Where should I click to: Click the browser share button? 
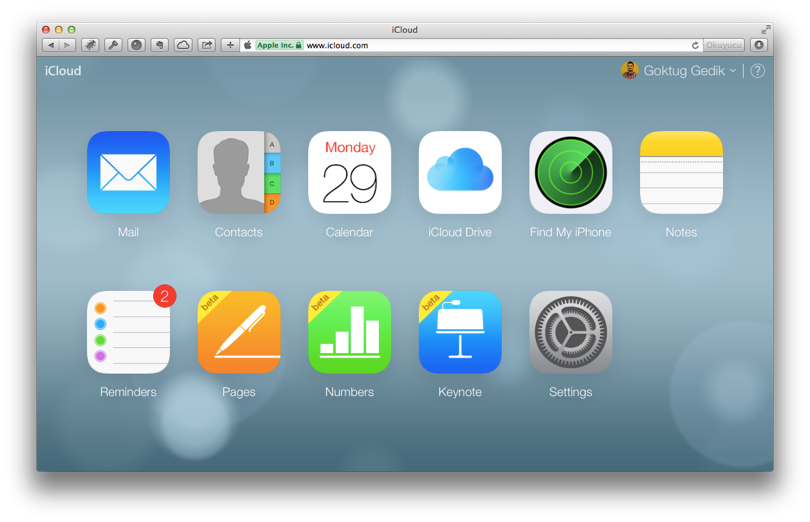coord(206,45)
